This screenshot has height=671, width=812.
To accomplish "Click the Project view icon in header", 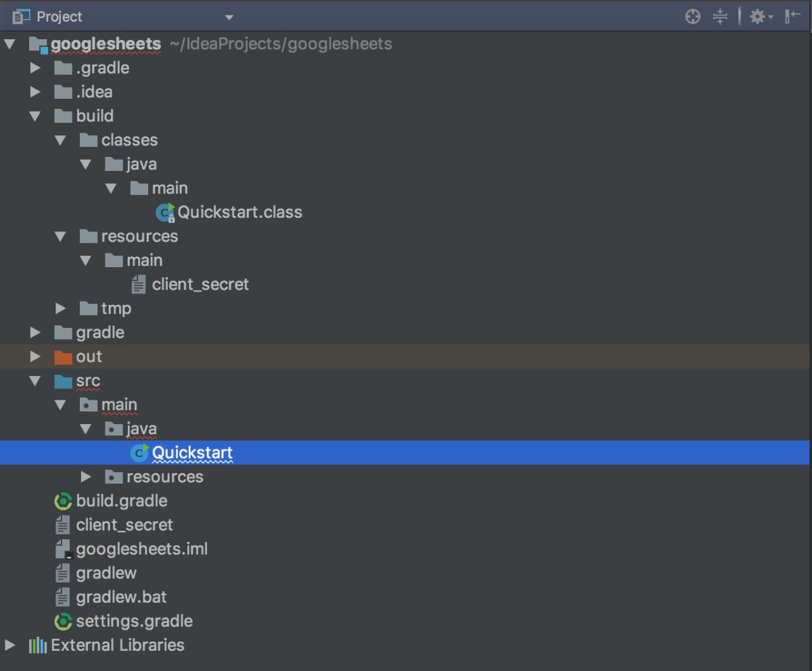I will (22, 16).
